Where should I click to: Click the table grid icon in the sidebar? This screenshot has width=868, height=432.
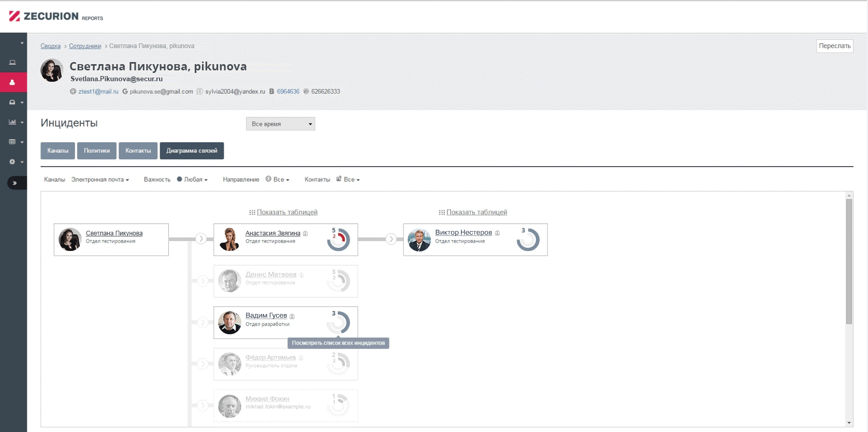pos(12,142)
